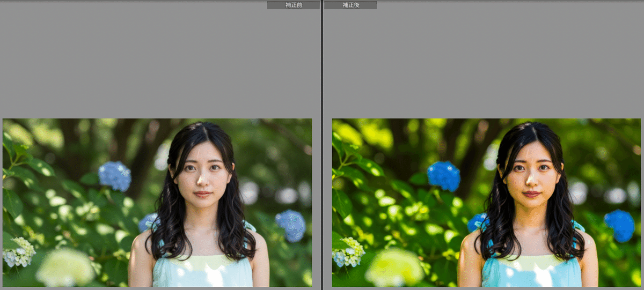Click the woman's face in the before photo
The image size is (644, 290).
(203, 172)
